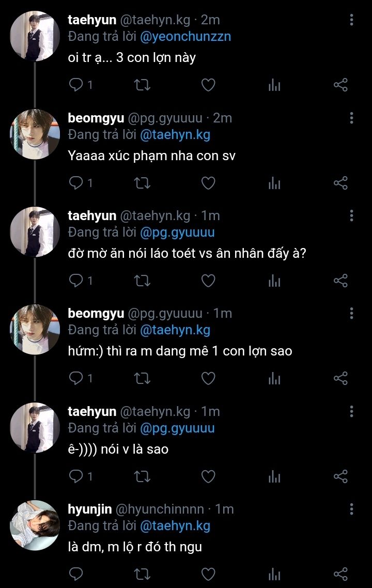
Task: Like hyunjin's "là dm" tweet
Action: coord(208,574)
